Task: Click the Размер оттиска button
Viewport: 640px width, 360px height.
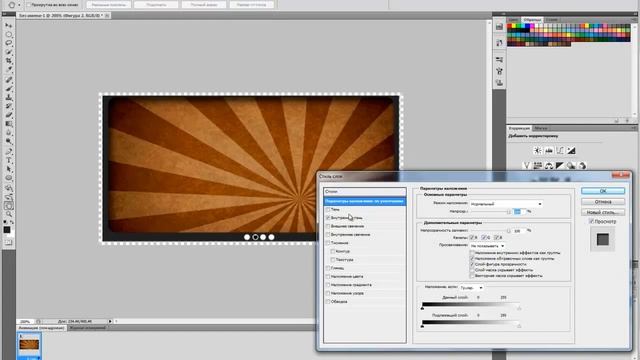Action: 251,5
